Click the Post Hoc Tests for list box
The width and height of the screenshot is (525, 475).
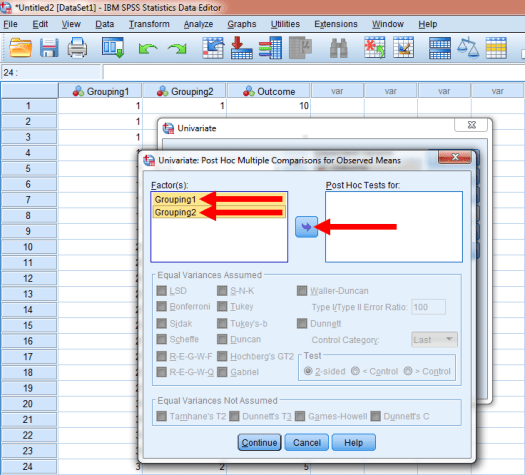point(394,227)
